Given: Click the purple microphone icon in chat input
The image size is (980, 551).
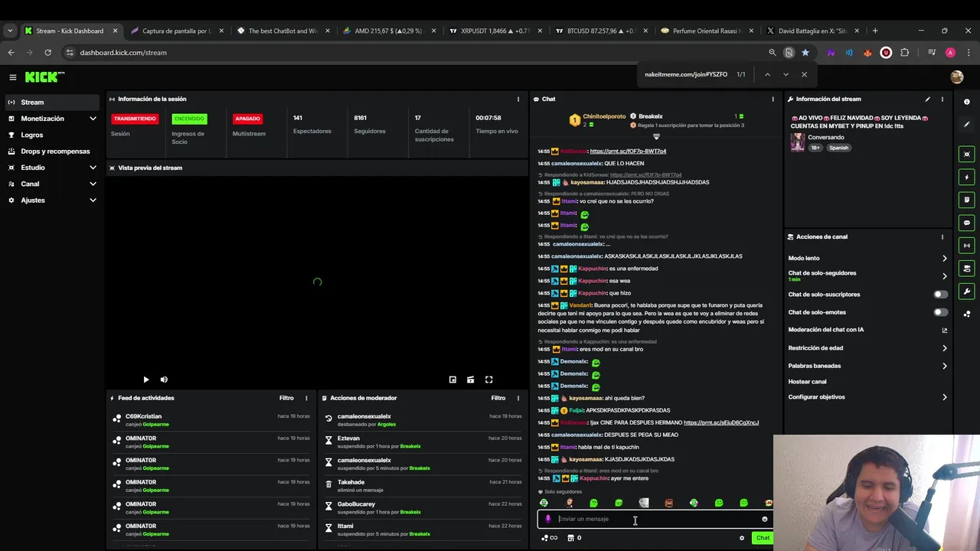Looking at the screenshot, I should click(x=547, y=519).
